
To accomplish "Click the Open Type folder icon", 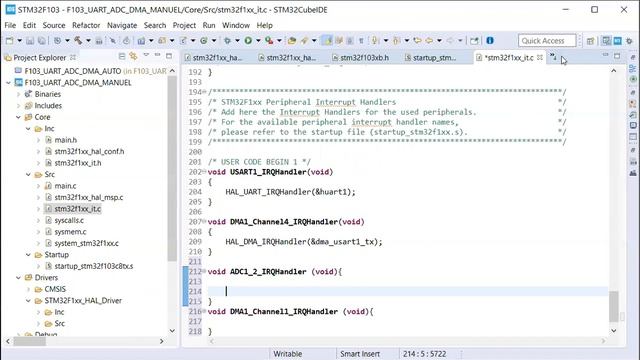I will coord(291,40).
